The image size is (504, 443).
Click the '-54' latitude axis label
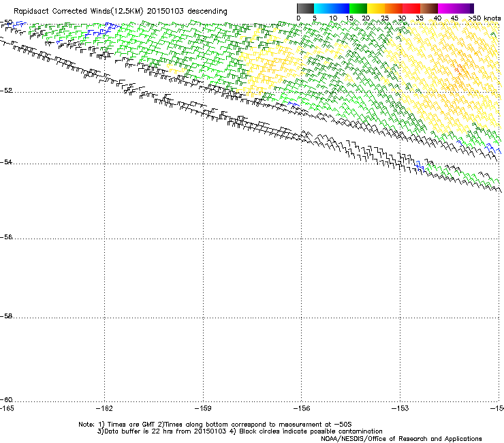[x=6, y=162]
